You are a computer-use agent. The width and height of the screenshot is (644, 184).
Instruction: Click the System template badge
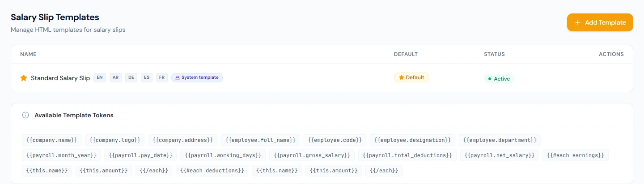coord(197,77)
